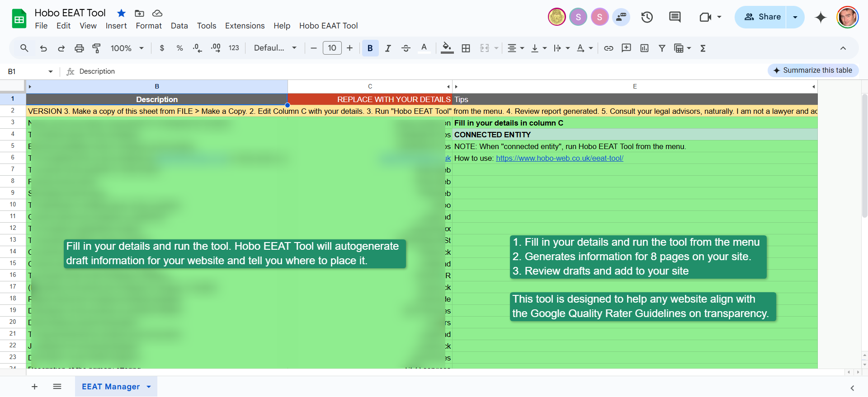Click the Undo arrow
The image size is (868, 397).
[43, 48]
